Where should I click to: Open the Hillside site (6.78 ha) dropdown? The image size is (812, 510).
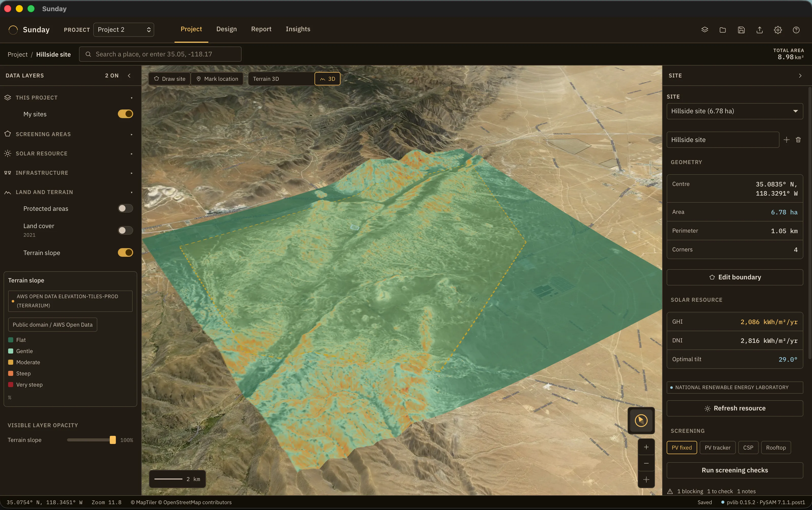[735, 111]
